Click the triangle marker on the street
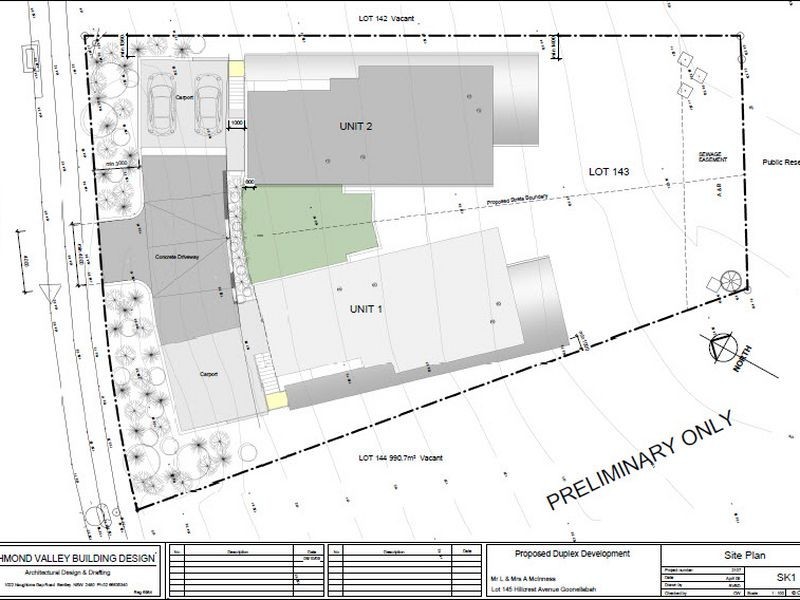 pos(51,293)
